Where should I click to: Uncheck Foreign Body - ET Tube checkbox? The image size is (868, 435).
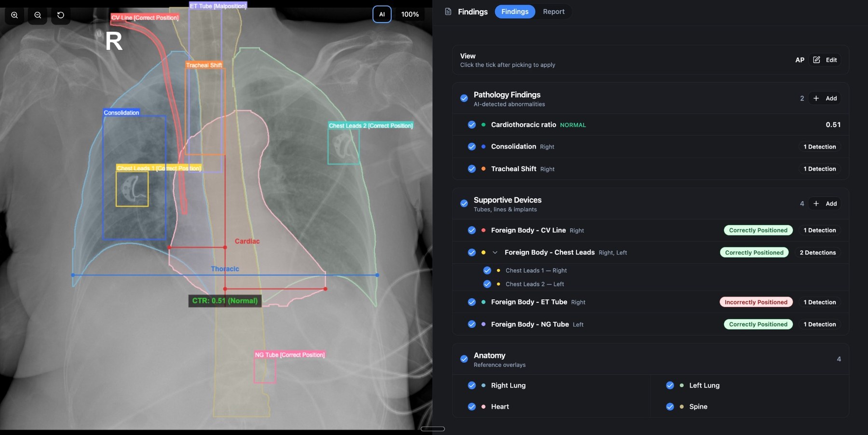[x=472, y=302]
